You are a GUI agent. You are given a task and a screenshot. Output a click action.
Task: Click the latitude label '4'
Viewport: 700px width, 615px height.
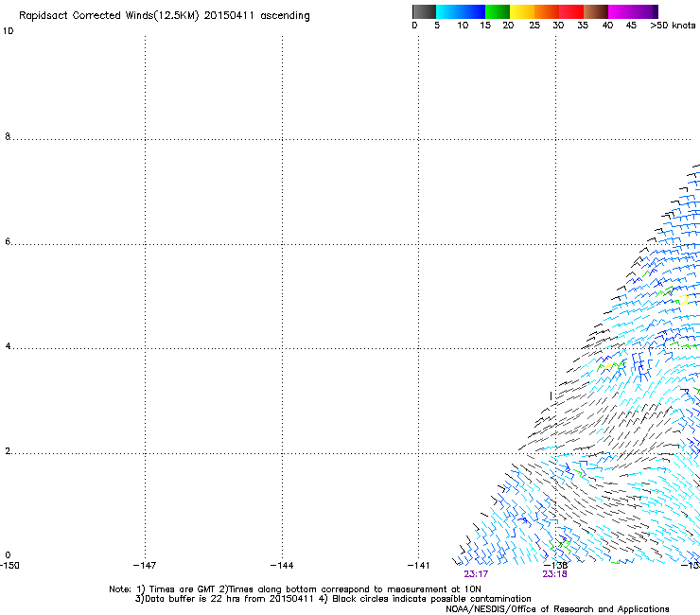click(x=8, y=346)
